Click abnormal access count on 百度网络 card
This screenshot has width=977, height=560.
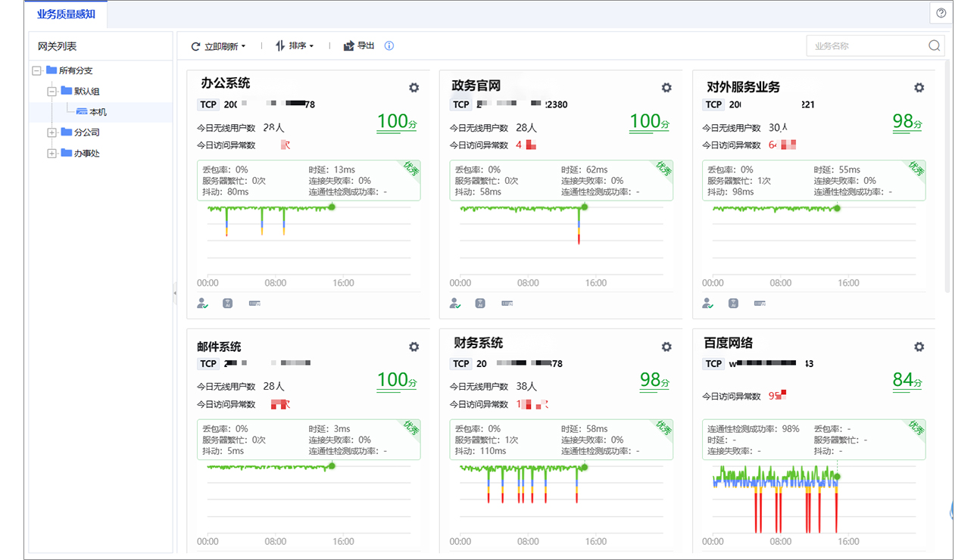coord(778,395)
